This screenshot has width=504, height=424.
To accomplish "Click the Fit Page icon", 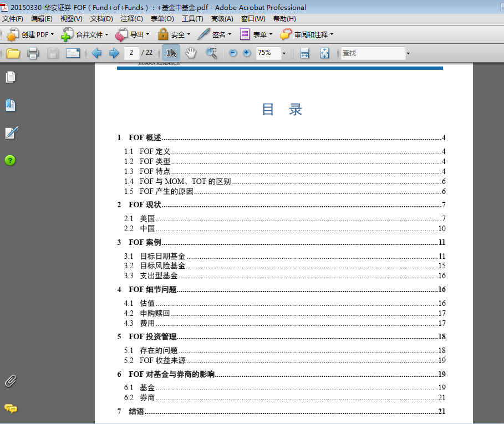I will (325, 53).
